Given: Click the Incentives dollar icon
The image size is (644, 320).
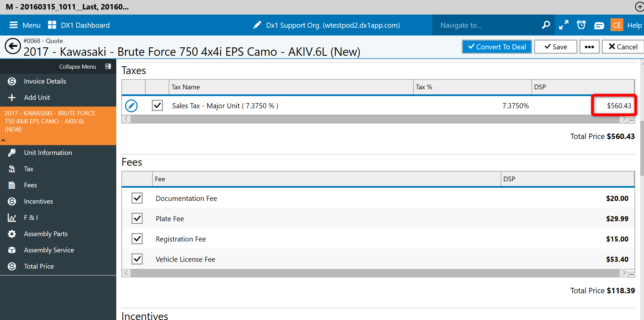Looking at the screenshot, I should [x=12, y=201].
